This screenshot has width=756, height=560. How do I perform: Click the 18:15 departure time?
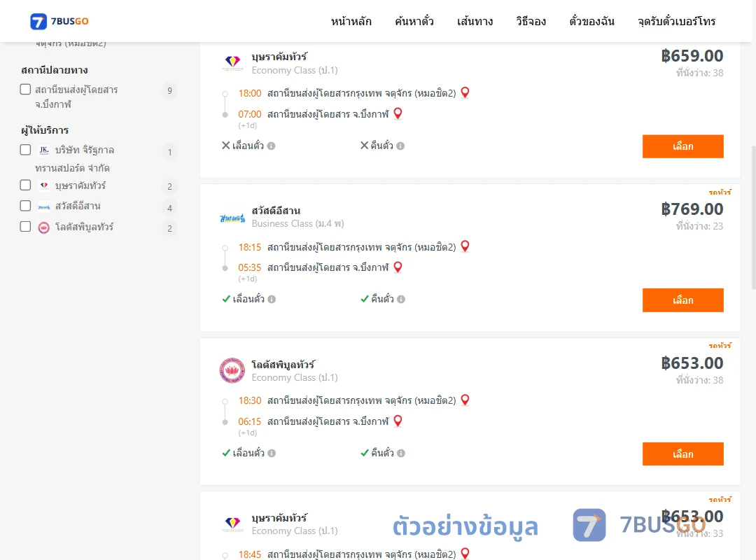click(249, 247)
